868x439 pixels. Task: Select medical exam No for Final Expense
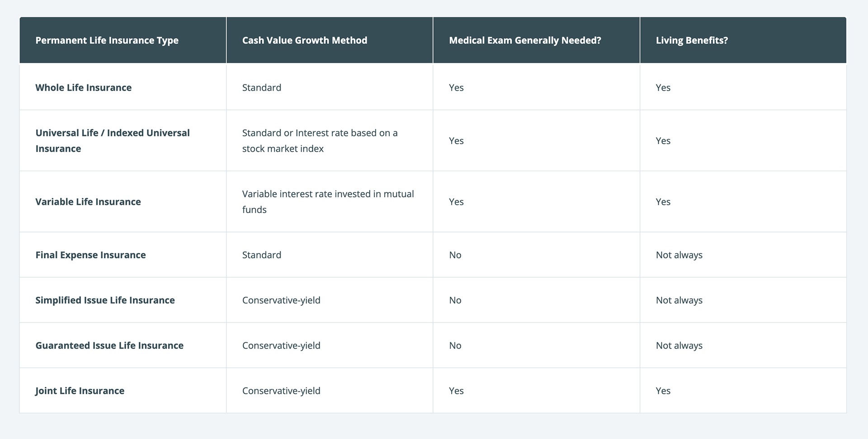tap(455, 255)
